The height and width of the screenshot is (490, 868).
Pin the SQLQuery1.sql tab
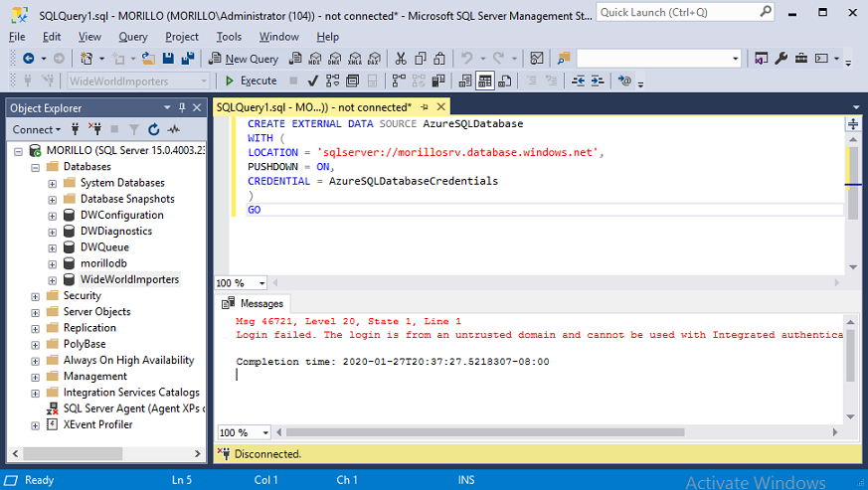tap(425, 107)
